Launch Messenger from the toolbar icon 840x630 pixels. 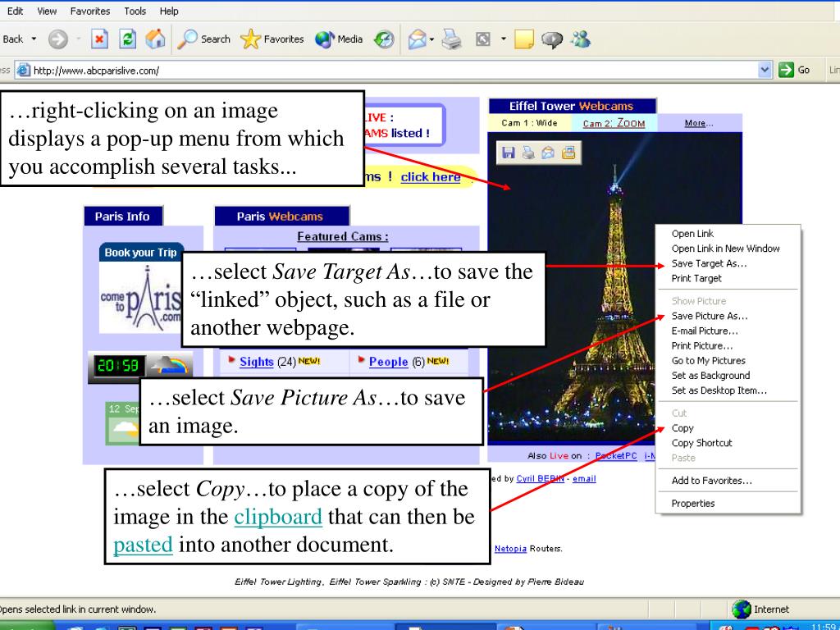(581, 39)
